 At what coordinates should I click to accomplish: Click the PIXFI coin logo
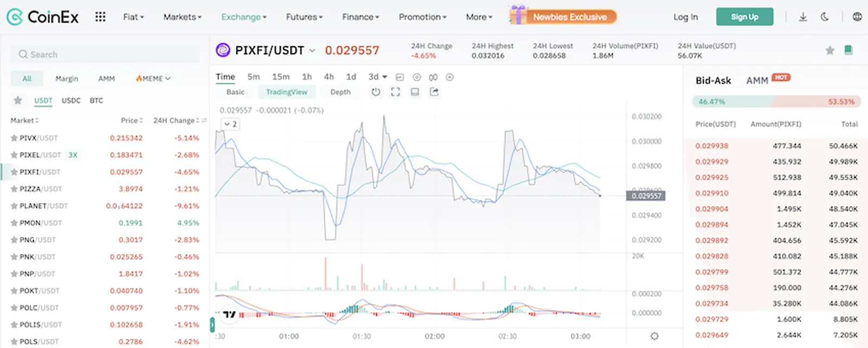223,50
